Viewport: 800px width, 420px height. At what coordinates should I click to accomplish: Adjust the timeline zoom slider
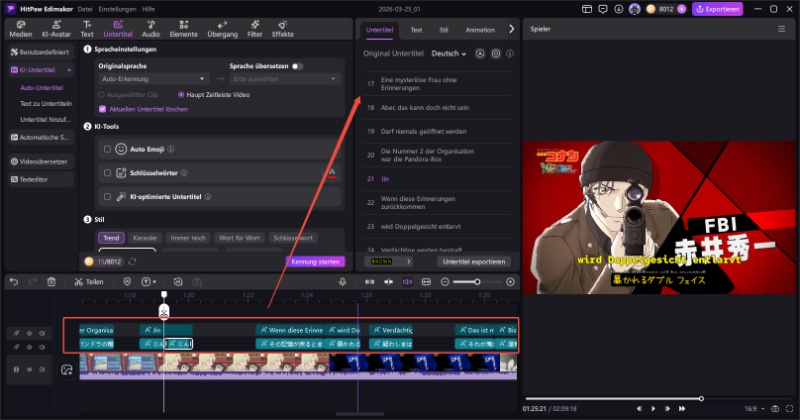click(x=477, y=282)
